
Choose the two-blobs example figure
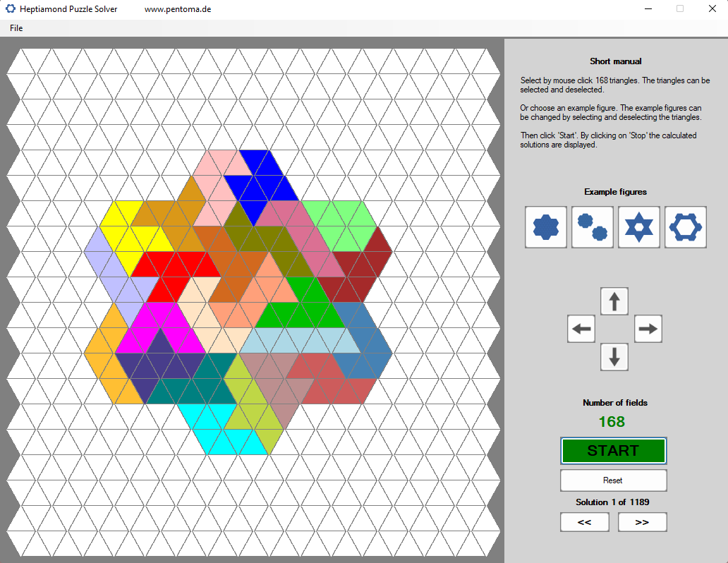coord(592,227)
